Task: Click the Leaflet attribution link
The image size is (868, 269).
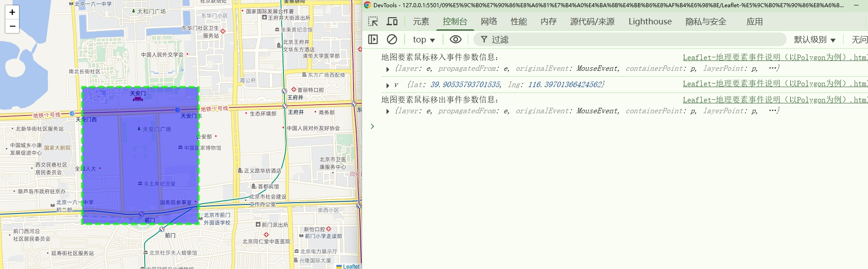Action: tap(351, 266)
